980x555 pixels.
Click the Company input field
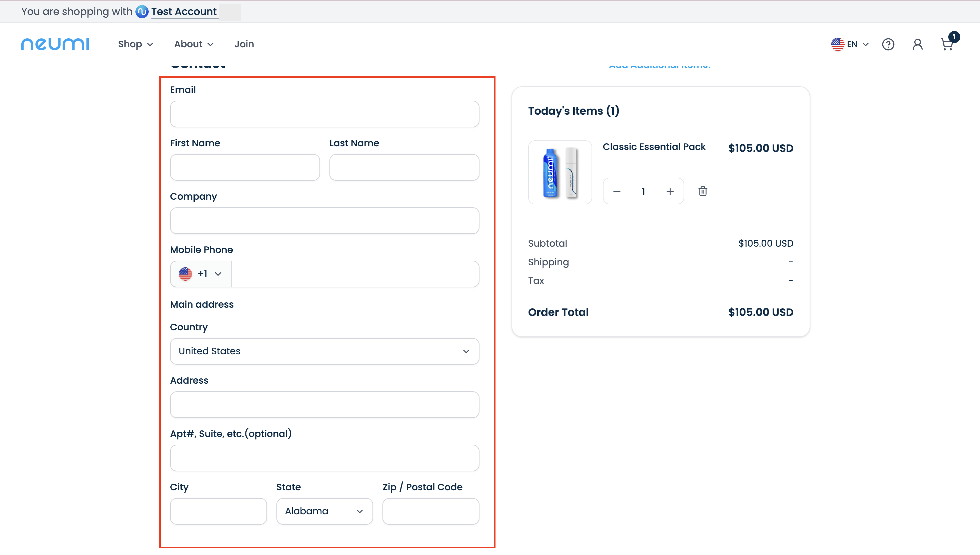click(x=324, y=221)
